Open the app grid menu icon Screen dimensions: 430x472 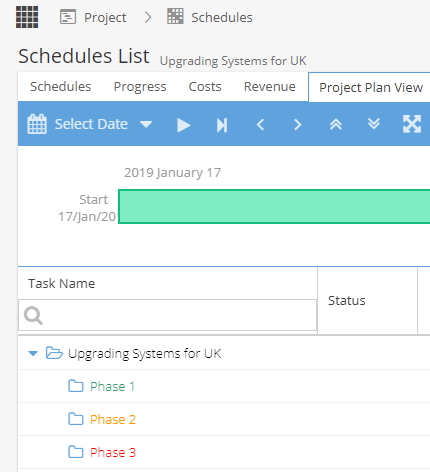[27, 17]
